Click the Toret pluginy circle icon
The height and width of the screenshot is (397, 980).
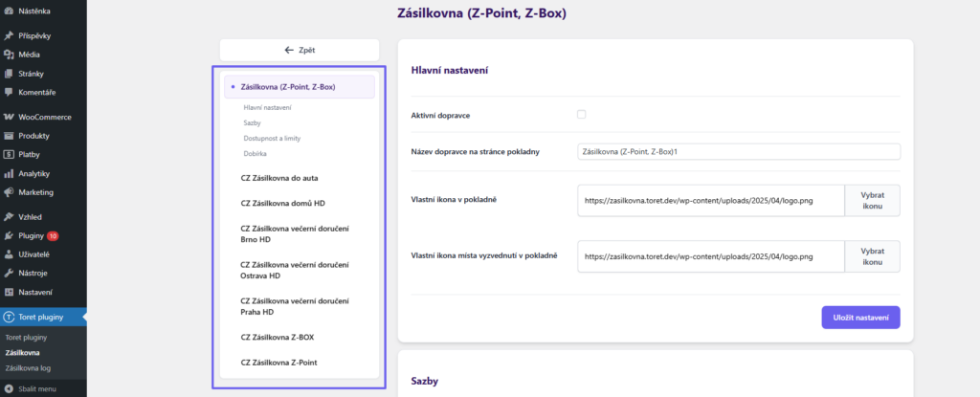[9, 317]
